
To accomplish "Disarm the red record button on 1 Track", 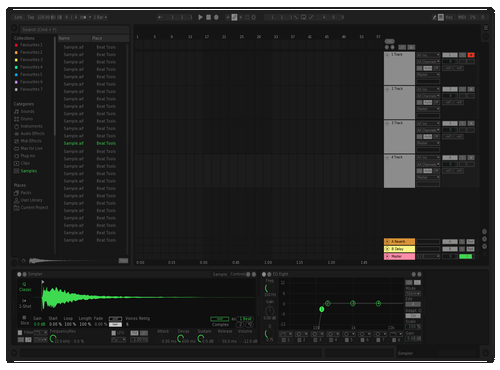I will pyautogui.click(x=471, y=55).
